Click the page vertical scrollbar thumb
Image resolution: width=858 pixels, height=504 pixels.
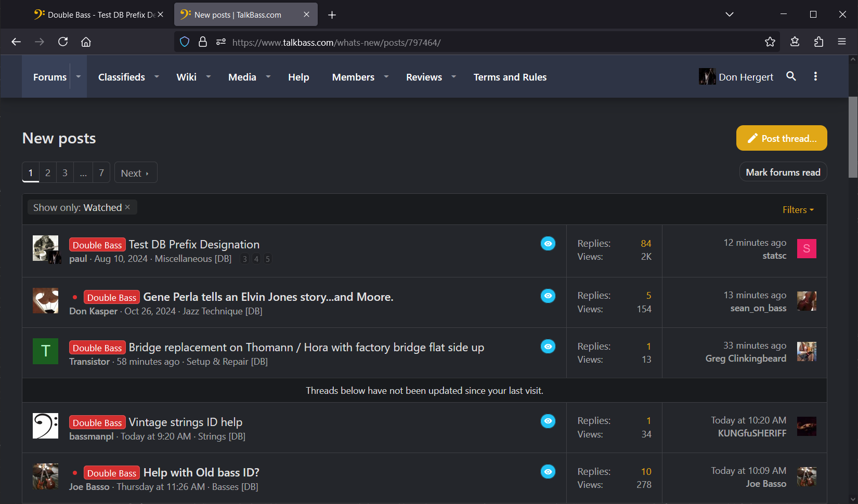[x=853, y=137]
